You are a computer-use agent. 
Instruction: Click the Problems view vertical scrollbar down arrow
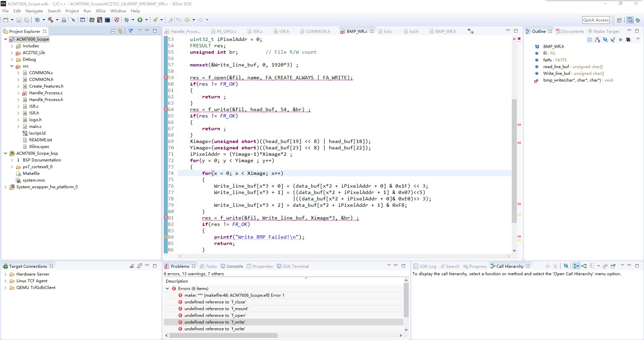click(406, 330)
